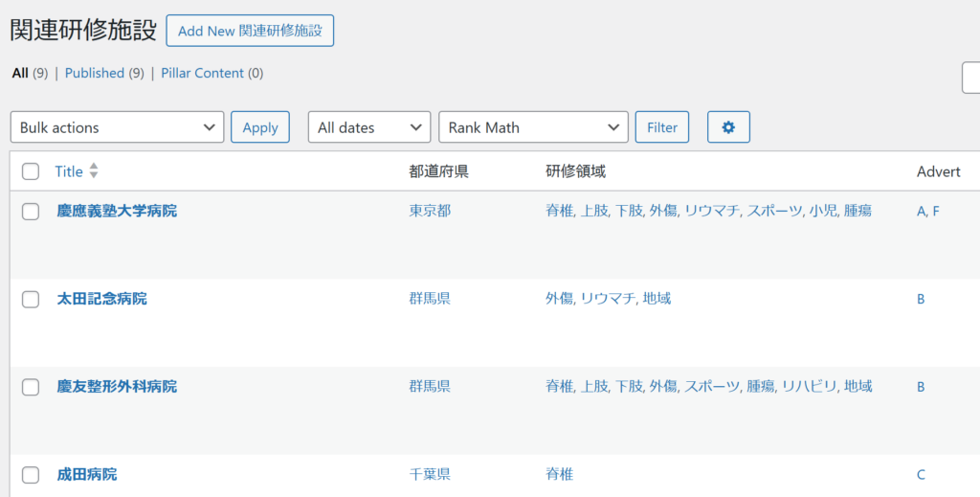Click the 東京都 prefecture link
The image size is (980, 497).
tap(430, 212)
